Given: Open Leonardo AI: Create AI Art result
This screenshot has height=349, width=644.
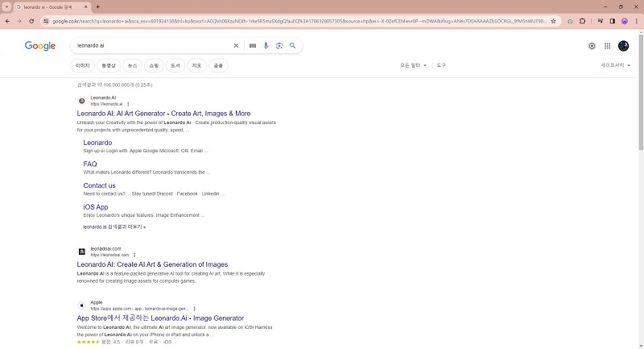Looking at the screenshot, I should (x=152, y=264).
